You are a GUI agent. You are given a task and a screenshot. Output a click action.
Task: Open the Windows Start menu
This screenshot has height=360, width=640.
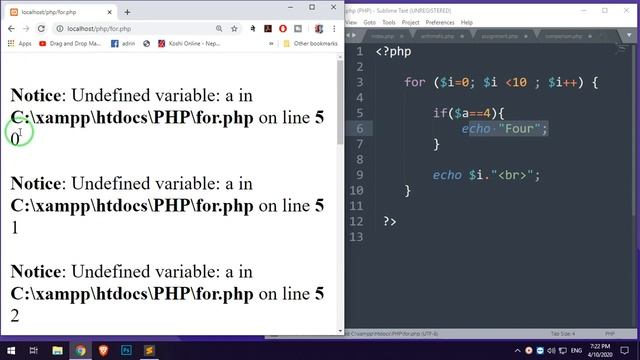pos(11,350)
